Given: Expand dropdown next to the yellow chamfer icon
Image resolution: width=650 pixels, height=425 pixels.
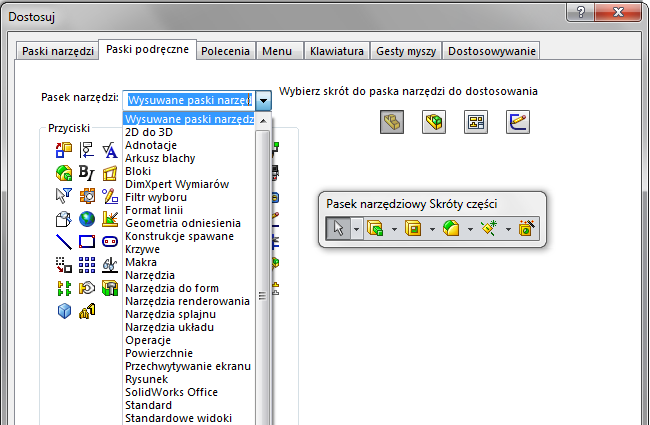Looking at the screenshot, I should (471, 229).
